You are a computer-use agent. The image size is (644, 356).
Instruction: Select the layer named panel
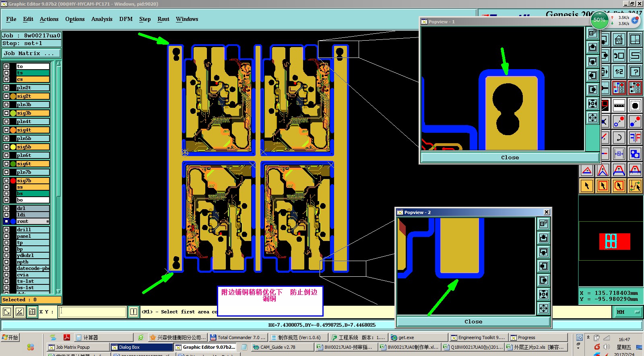coord(33,236)
